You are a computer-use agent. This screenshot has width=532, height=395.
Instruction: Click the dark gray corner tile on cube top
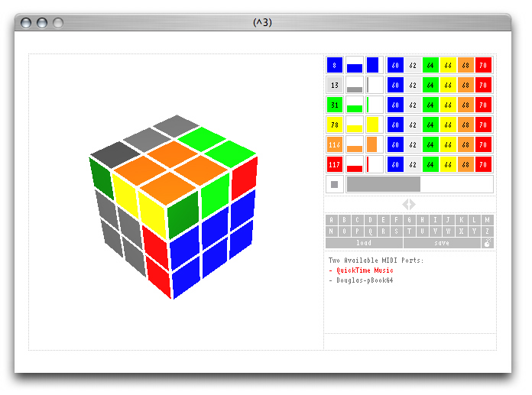tap(115, 155)
